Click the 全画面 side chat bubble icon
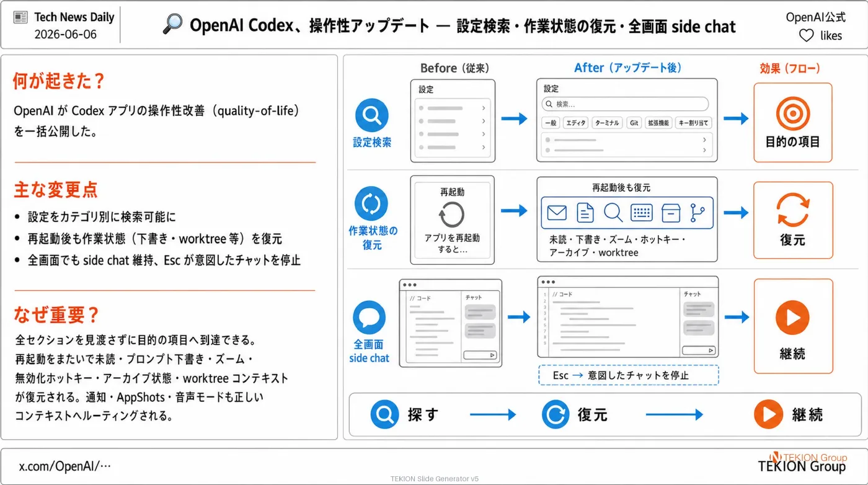This screenshot has height=485, width=868. pos(369,317)
